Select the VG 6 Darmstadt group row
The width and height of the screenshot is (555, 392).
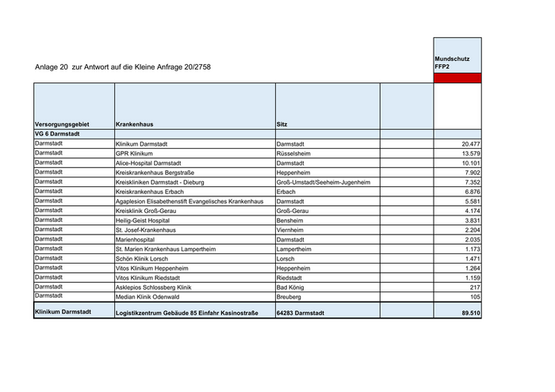(57, 135)
